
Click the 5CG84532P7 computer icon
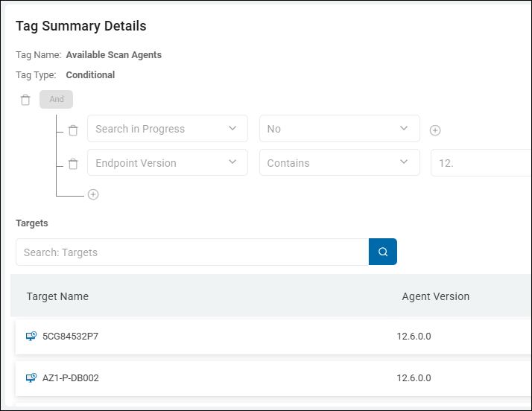31,337
